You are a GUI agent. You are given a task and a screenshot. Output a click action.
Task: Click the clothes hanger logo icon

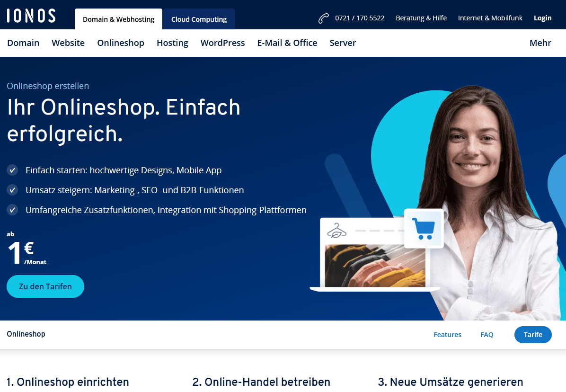click(x=337, y=231)
